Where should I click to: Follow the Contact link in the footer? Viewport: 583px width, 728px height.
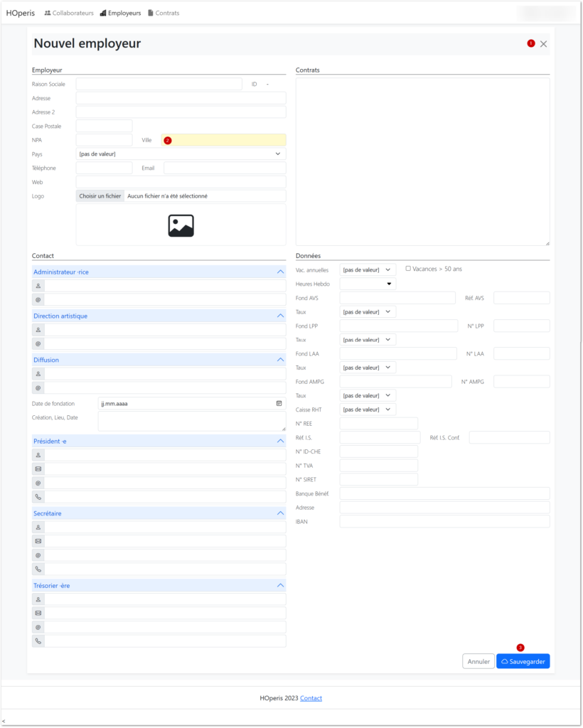pyautogui.click(x=311, y=698)
